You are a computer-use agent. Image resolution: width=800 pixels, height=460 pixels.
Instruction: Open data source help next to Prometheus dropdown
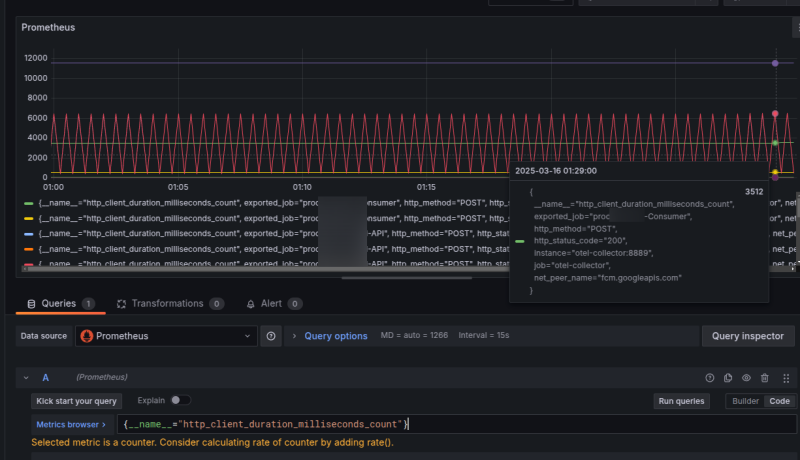271,337
